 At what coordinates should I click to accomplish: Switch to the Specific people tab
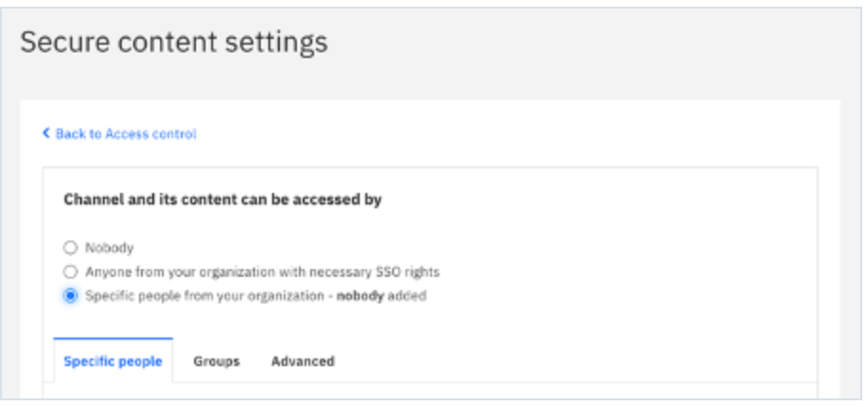coord(113,361)
